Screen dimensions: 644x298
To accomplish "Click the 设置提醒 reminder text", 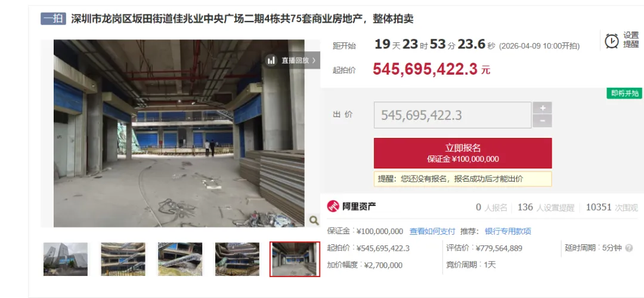I will click(x=631, y=41).
